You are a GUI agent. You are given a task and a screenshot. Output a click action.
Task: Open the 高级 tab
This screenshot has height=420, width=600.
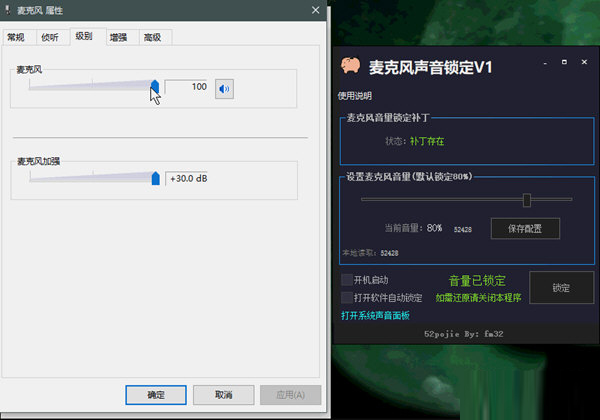tap(152, 37)
